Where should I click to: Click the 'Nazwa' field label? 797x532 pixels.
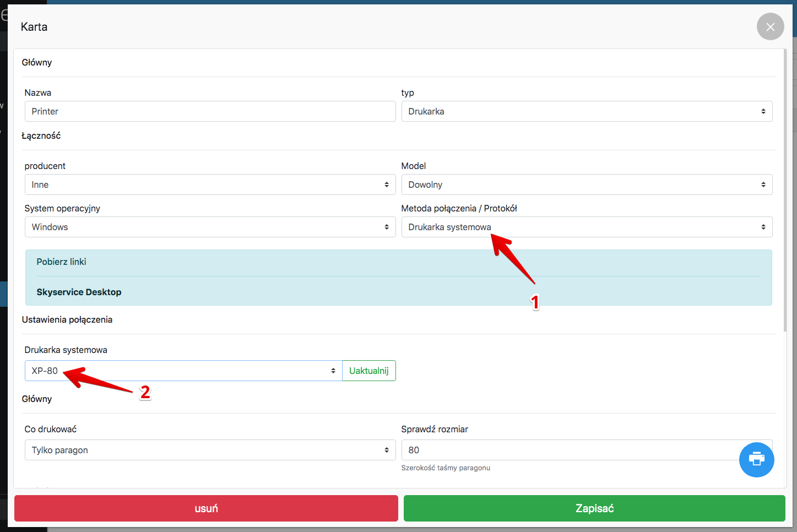point(38,93)
